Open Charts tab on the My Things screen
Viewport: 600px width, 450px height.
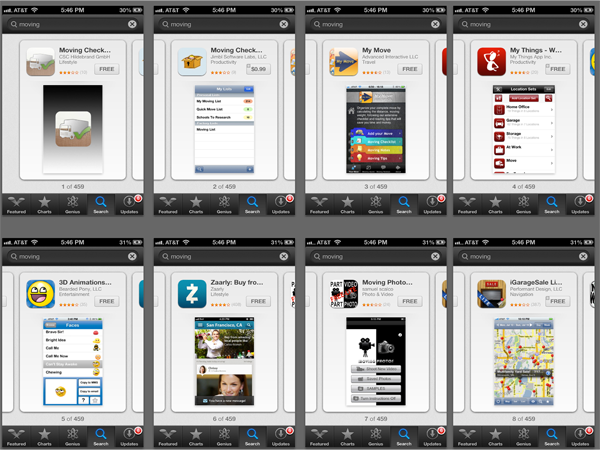pyautogui.click(x=495, y=205)
